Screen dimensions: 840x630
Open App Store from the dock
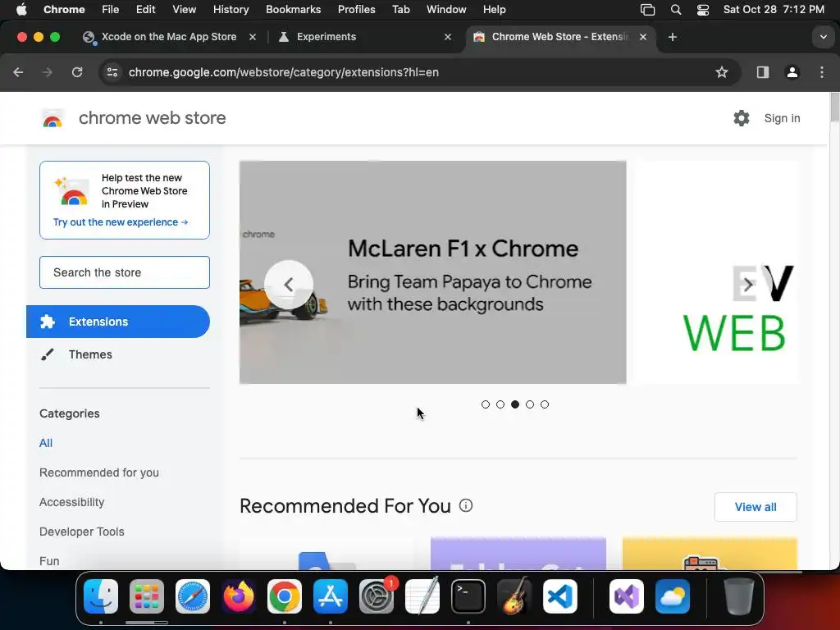click(331, 596)
